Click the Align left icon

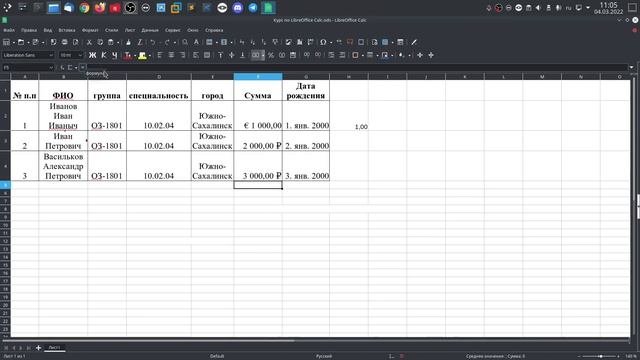pos(160,55)
